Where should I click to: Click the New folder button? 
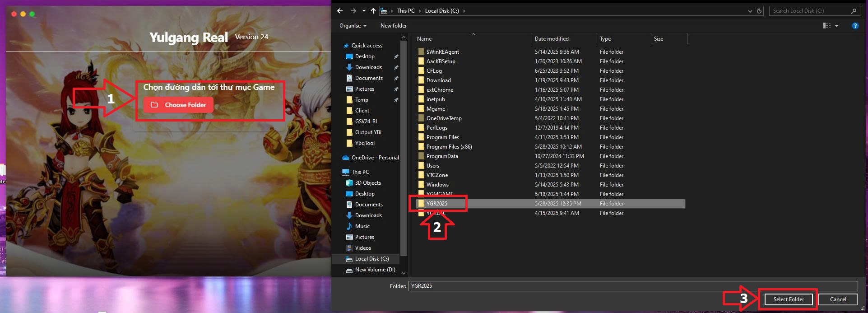click(x=393, y=26)
